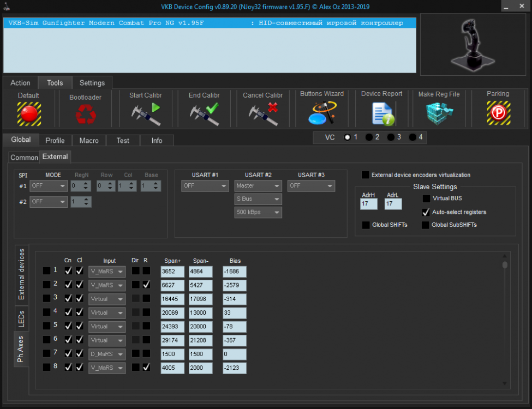Expand the USART #2 Master dropdown
Screen dimensions: 532x409
(258, 186)
